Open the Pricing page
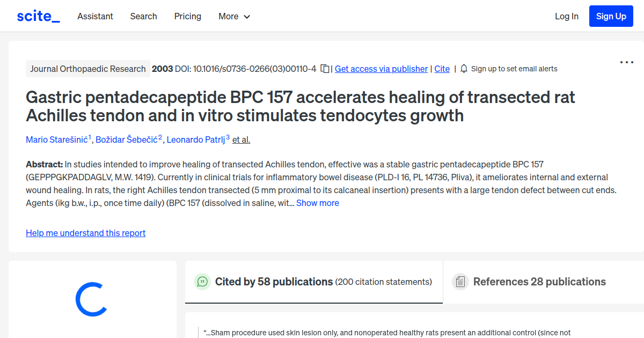This screenshot has width=644, height=338. pyautogui.click(x=187, y=16)
